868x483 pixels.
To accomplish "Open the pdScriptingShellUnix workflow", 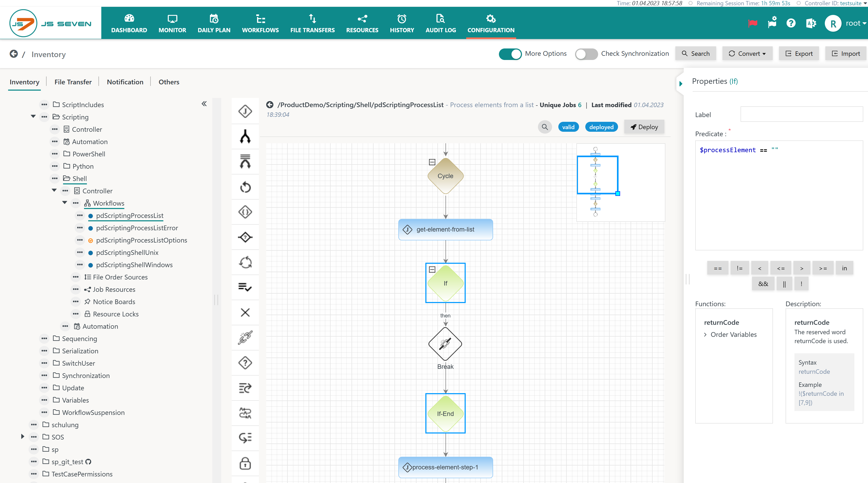I will [127, 252].
